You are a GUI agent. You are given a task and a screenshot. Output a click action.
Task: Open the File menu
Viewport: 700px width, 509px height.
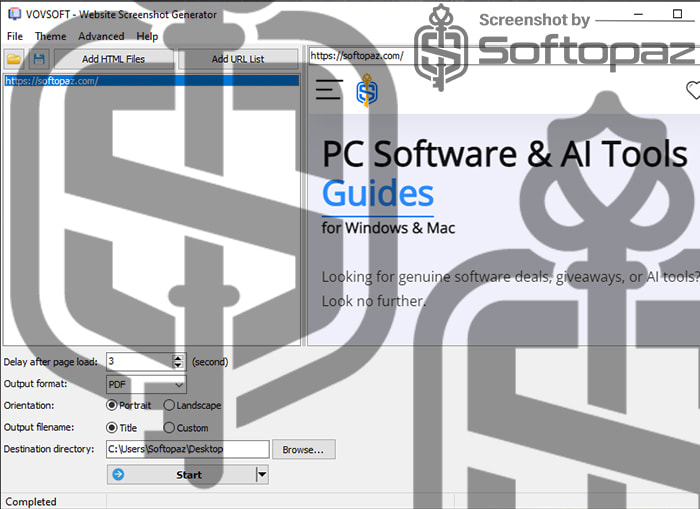[15, 36]
